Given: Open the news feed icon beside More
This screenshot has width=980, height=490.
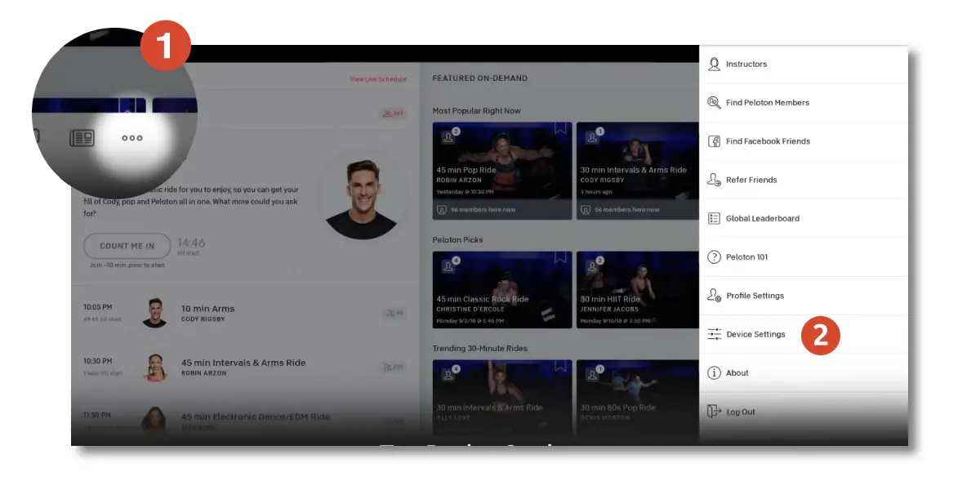Looking at the screenshot, I should tap(82, 137).
